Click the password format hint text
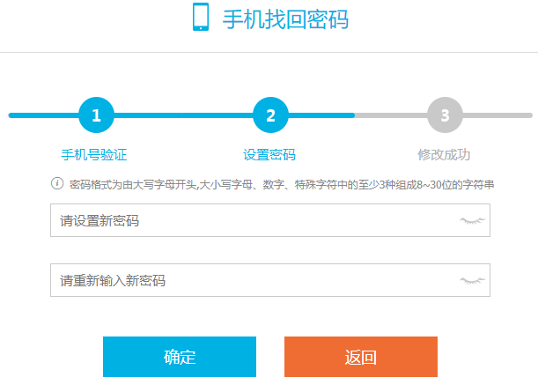Screen dimensions: 538x392 [x=280, y=185]
